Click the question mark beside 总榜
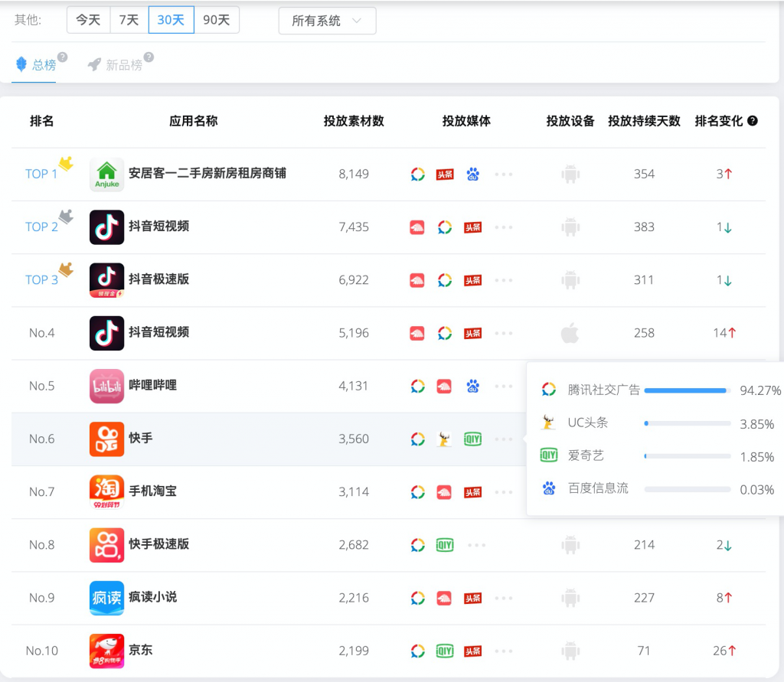The height and width of the screenshot is (682, 784). point(63,57)
